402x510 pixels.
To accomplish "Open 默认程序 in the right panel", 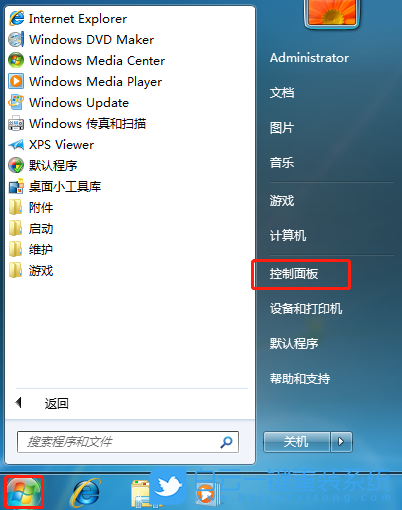I will point(294,343).
